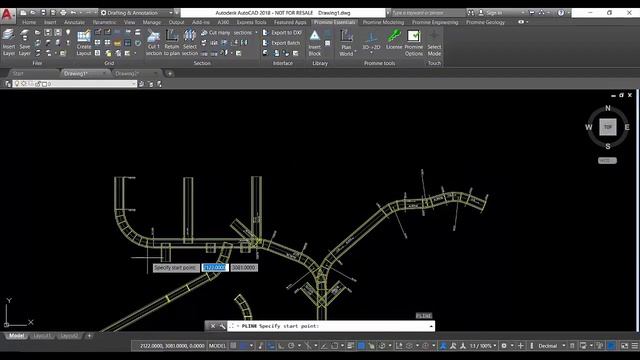The height and width of the screenshot is (360, 640).
Task: Open the License tool
Action: click(394, 40)
